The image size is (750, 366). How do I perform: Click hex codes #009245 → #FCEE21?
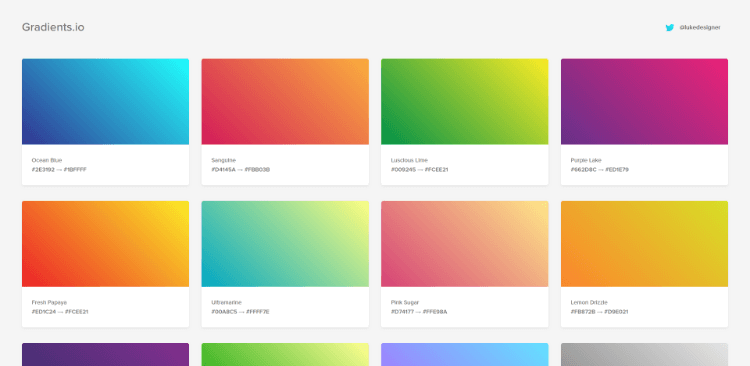(419, 170)
